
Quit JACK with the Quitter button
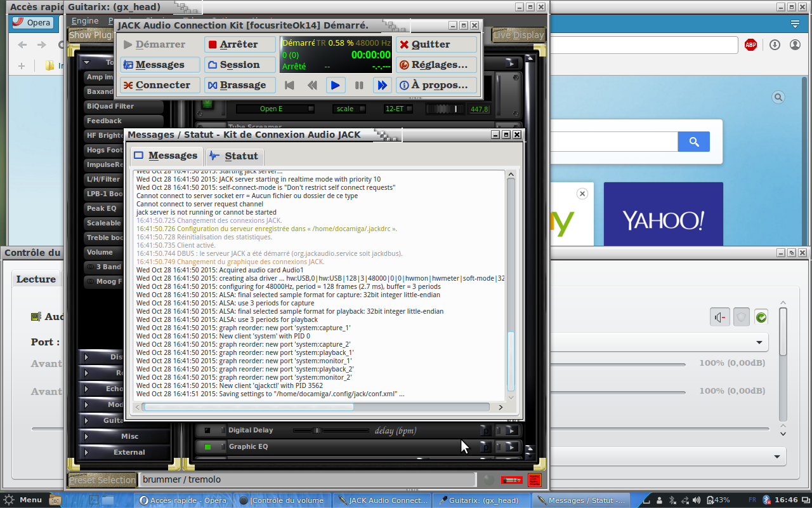[436, 44]
